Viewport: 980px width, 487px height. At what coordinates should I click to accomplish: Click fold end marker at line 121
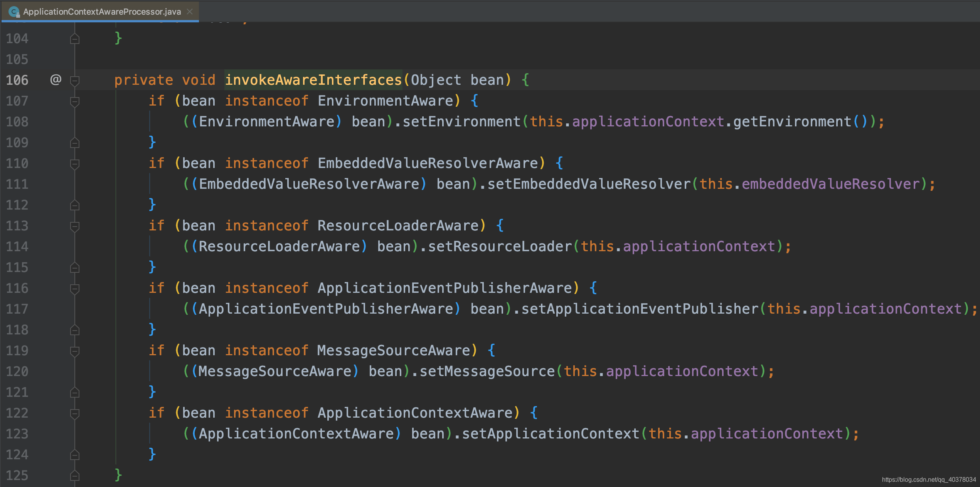75,392
